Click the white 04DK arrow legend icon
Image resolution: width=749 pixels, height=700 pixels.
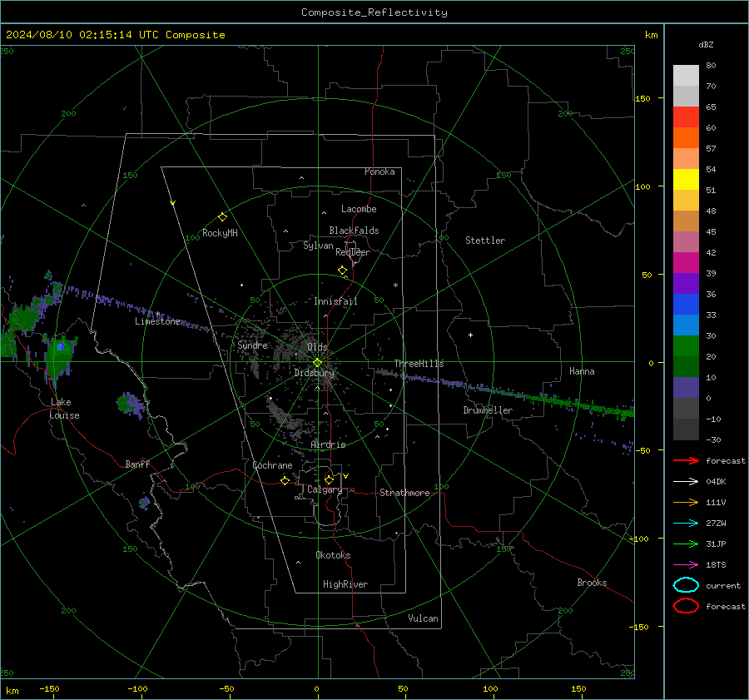686,482
